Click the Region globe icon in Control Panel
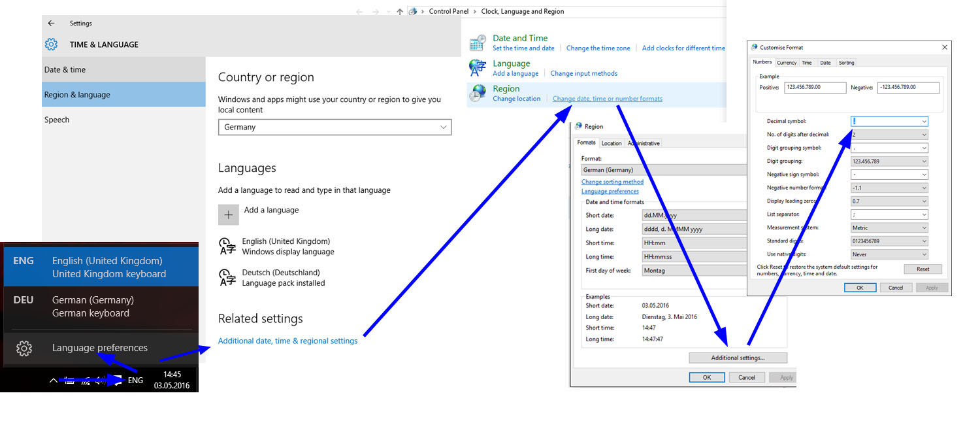The height and width of the screenshot is (425, 980). (x=478, y=93)
